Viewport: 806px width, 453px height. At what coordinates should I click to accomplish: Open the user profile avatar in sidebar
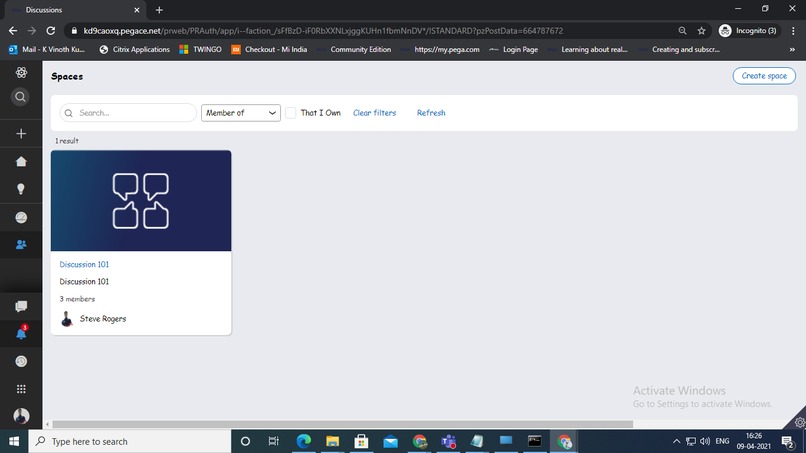21,416
